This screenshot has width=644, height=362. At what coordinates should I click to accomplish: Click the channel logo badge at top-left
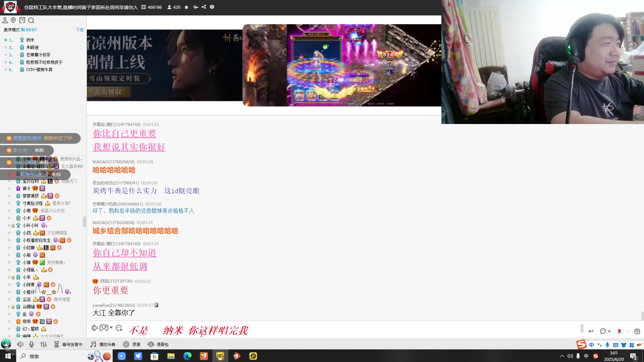[10, 7]
